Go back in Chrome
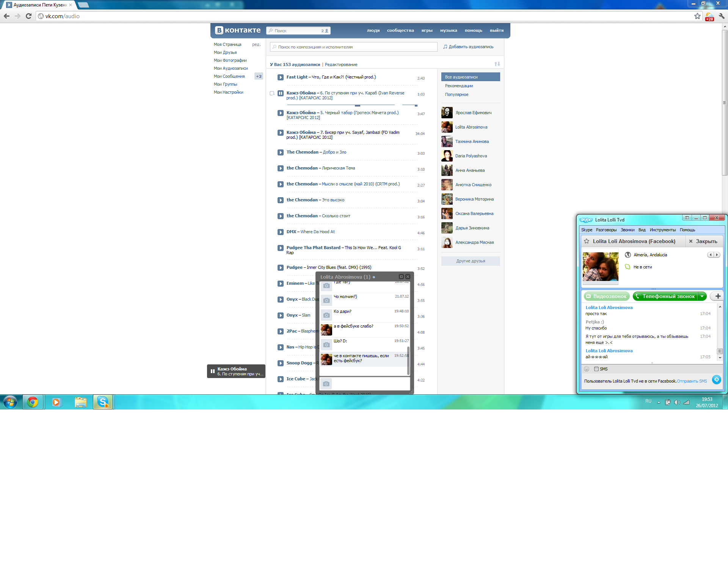The image size is (728, 568). (6, 16)
